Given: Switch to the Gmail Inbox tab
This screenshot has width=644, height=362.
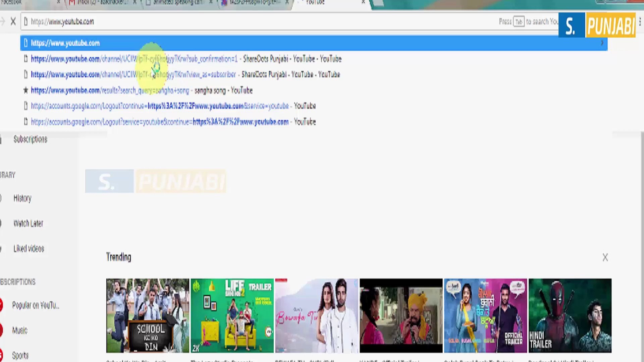Looking at the screenshot, I should (101, 3).
